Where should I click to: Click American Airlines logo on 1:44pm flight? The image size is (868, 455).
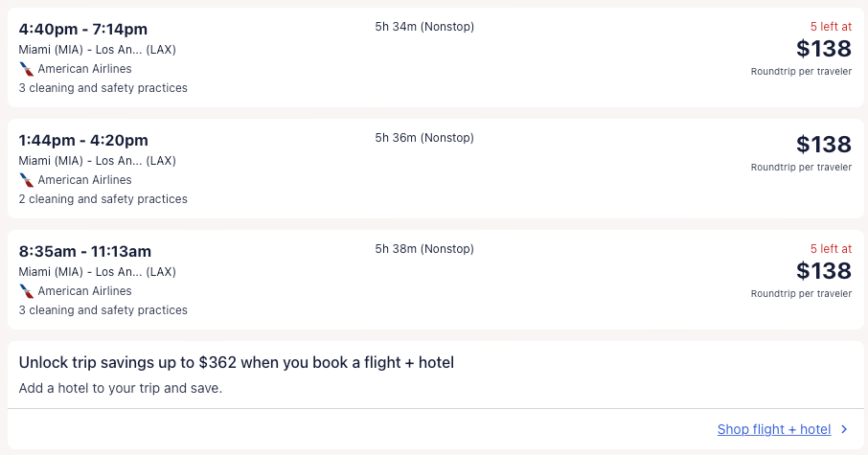27,180
